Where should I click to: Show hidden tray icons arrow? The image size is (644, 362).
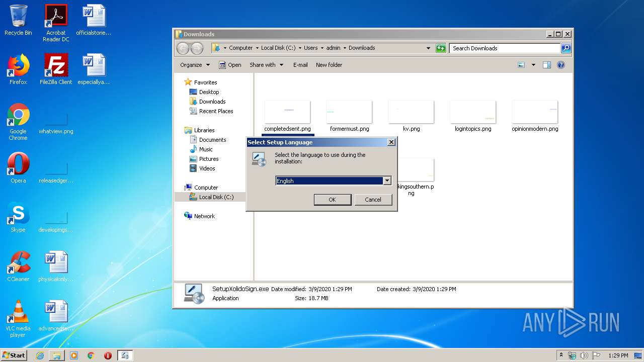coord(561,355)
